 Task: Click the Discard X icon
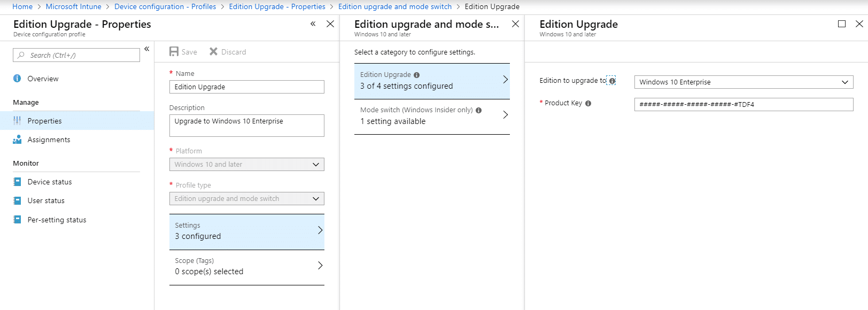pos(213,51)
